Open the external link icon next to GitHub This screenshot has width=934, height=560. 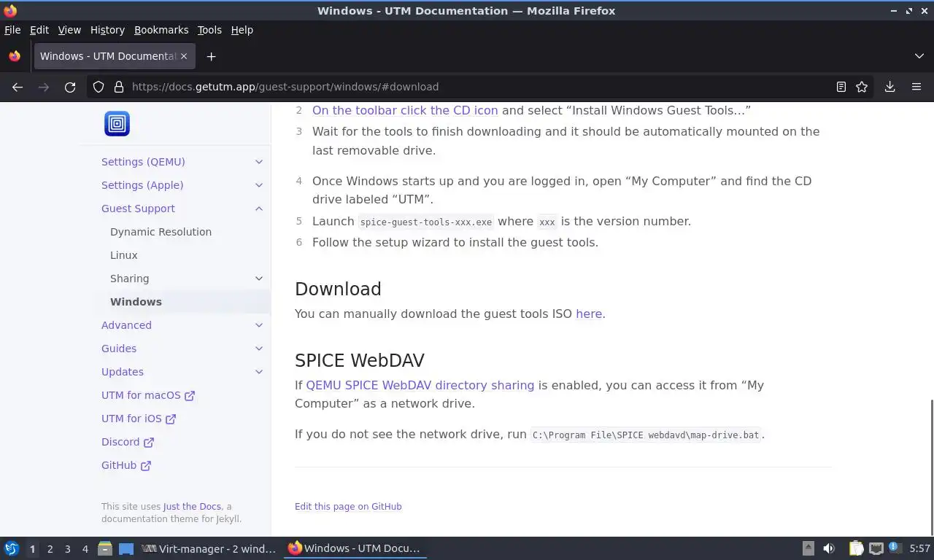(x=146, y=466)
